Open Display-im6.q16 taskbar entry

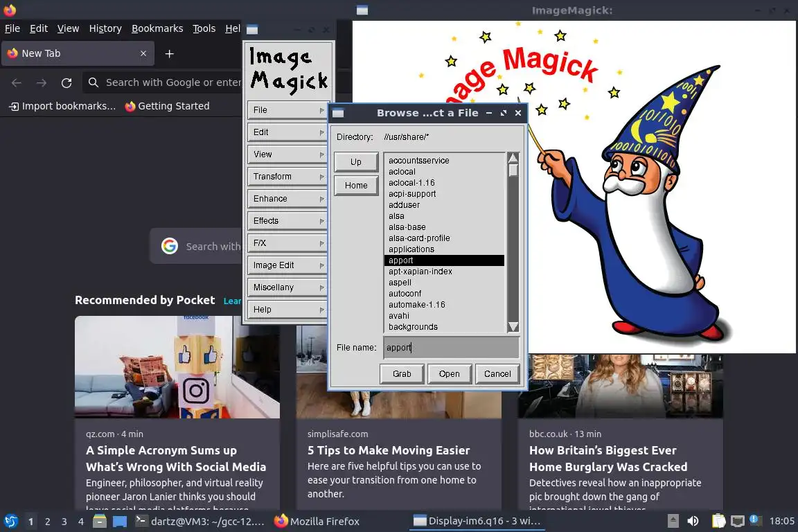point(477,522)
